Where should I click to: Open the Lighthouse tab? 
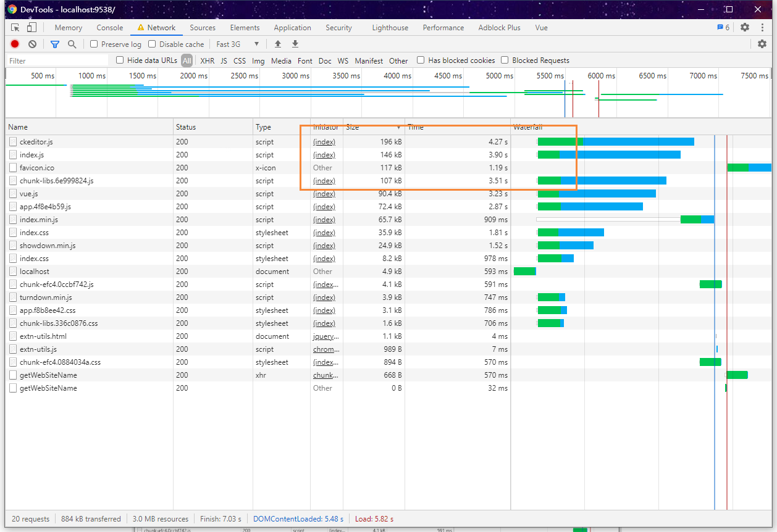[x=390, y=27]
